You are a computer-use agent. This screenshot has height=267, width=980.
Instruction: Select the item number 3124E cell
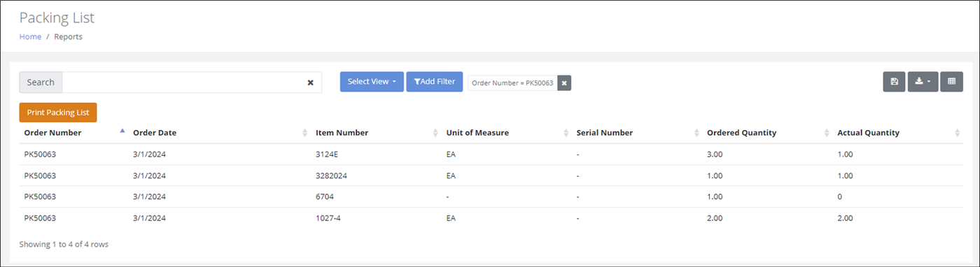tap(328, 154)
